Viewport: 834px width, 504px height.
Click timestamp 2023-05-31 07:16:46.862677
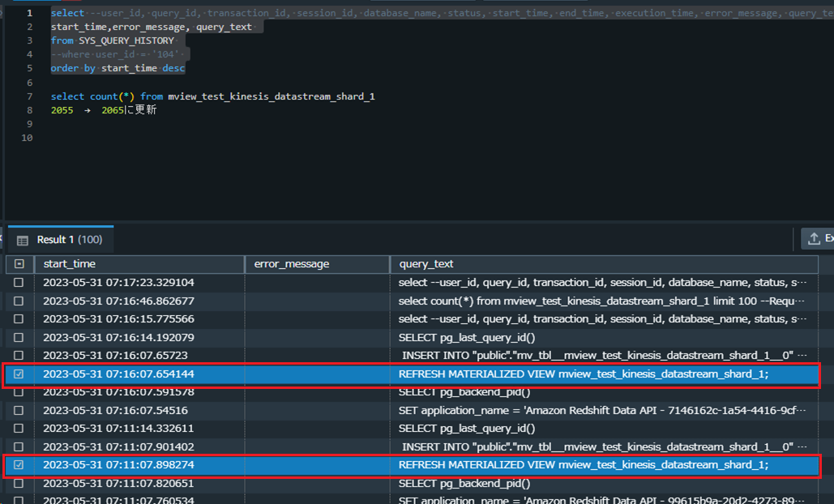(118, 301)
